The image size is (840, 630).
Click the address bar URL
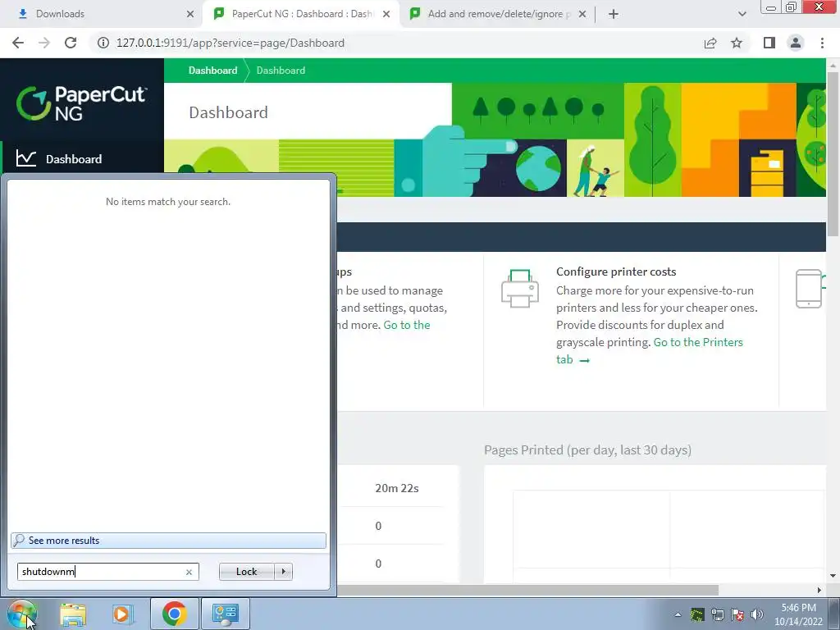[x=231, y=43]
